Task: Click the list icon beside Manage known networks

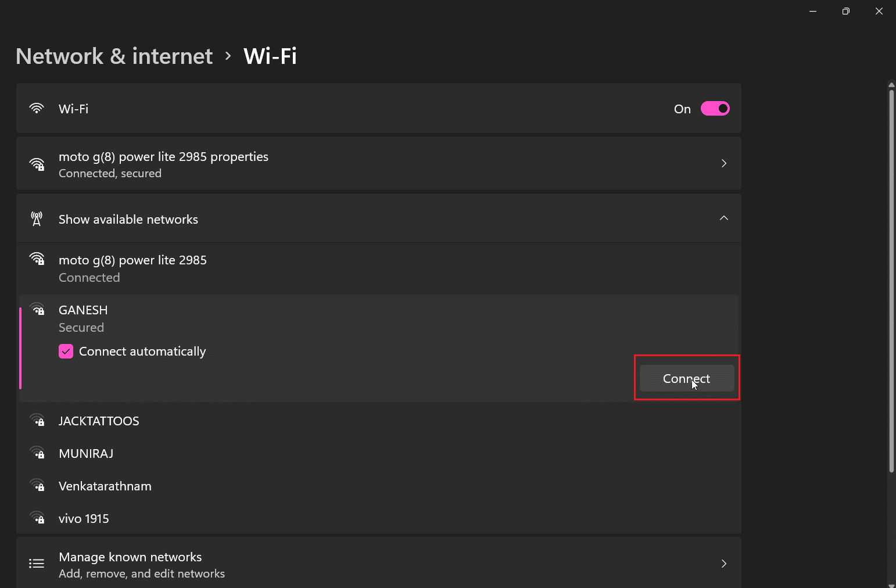Action: tap(37, 564)
